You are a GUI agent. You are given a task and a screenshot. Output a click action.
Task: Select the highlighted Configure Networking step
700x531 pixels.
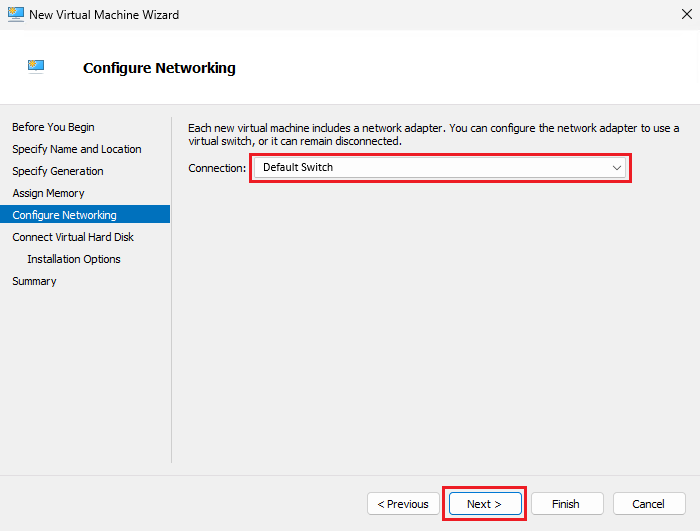(x=64, y=215)
